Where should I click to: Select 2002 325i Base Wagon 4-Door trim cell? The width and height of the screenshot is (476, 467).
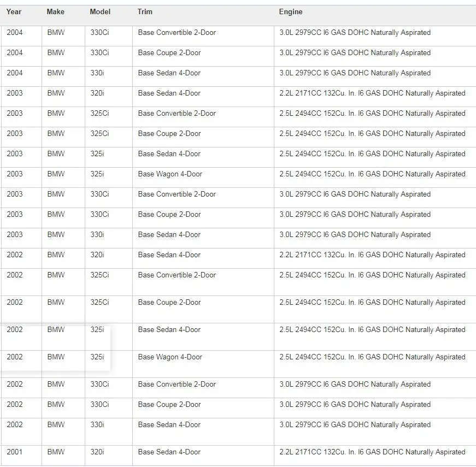pos(203,364)
